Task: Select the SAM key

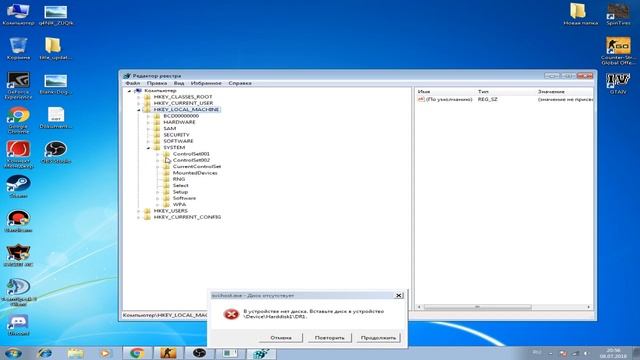Action: pyautogui.click(x=169, y=129)
